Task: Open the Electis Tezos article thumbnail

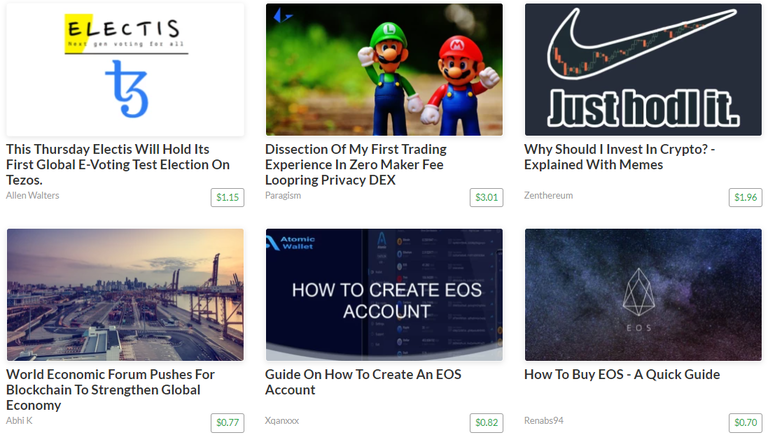Action: [x=125, y=70]
